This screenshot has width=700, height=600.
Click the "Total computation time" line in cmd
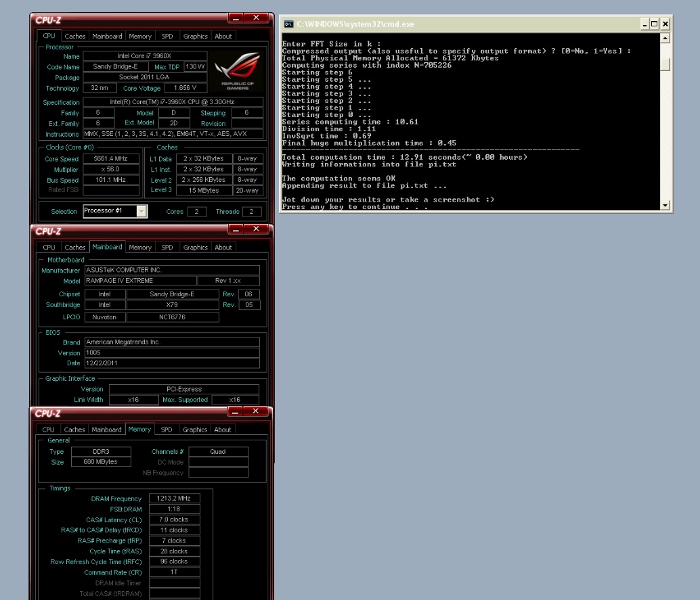coord(404,157)
